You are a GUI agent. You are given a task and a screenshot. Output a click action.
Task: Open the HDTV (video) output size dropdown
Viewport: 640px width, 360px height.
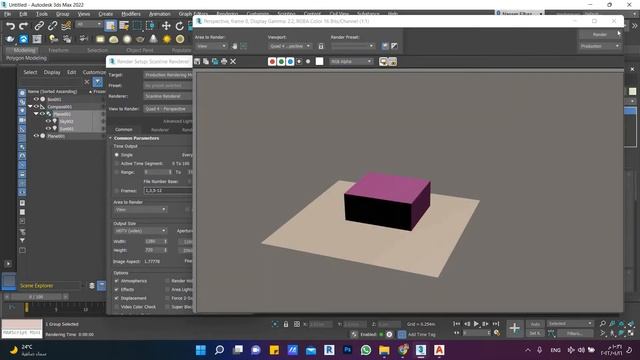140,231
